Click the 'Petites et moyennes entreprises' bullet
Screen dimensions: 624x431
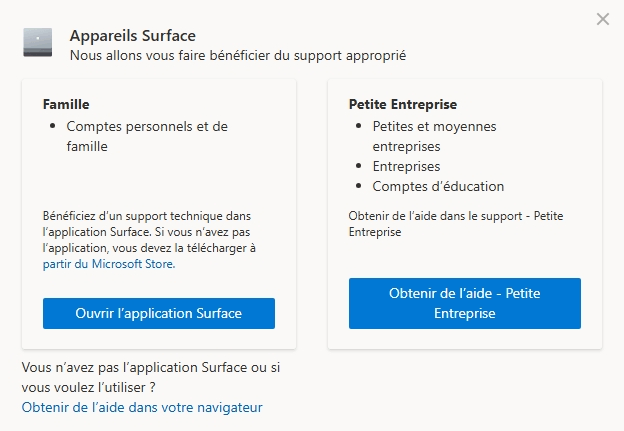[x=434, y=136]
